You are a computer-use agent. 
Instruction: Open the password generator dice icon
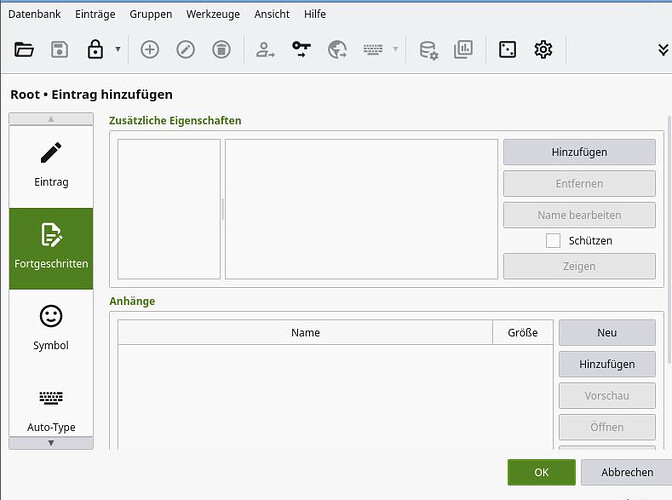click(x=508, y=49)
